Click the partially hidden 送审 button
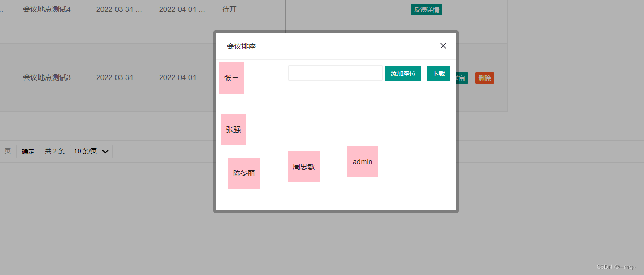 [x=462, y=78]
